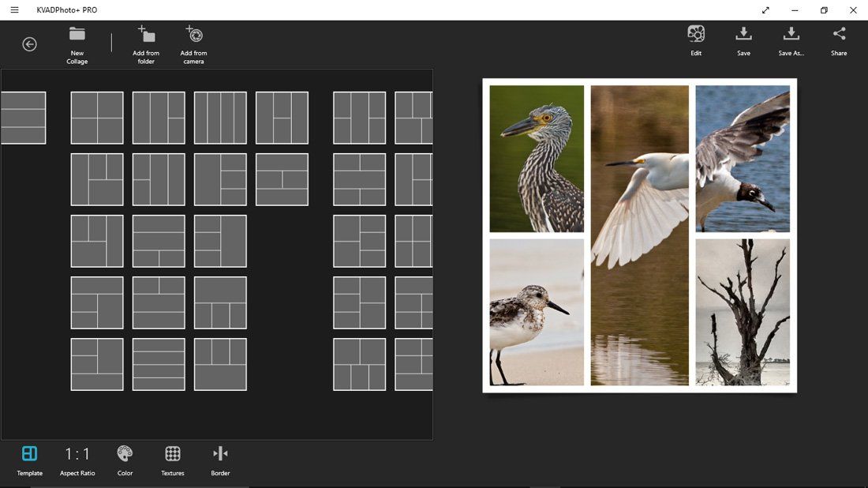Open the Color panel

click(125, 458)
